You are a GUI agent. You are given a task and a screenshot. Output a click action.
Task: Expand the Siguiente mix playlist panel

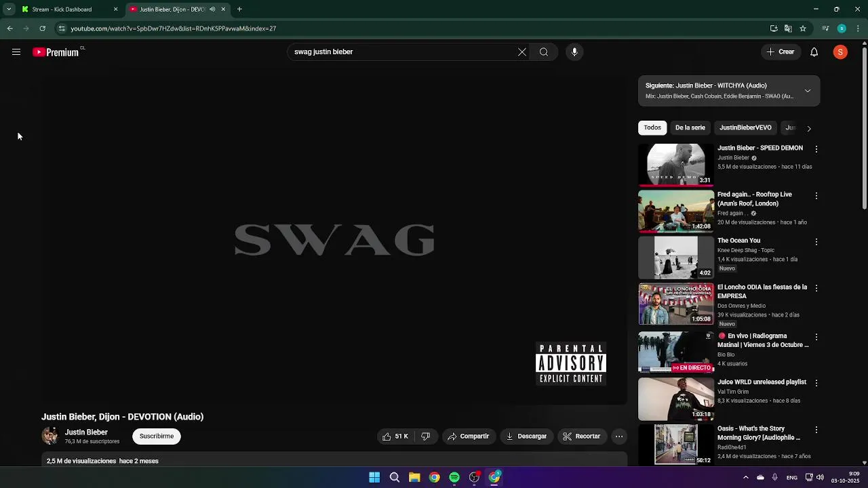pos(808,91)
